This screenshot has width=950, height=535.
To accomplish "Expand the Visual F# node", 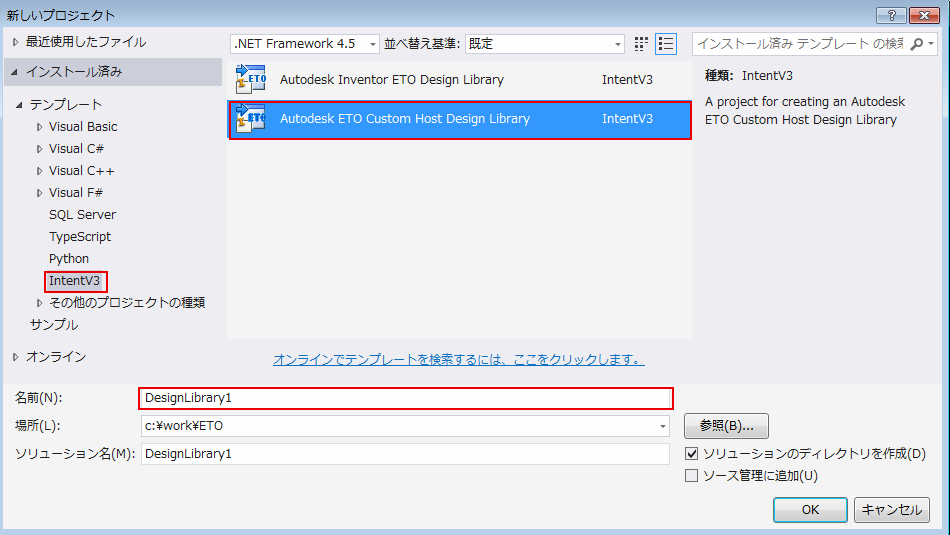I will (x=39, y=193).
